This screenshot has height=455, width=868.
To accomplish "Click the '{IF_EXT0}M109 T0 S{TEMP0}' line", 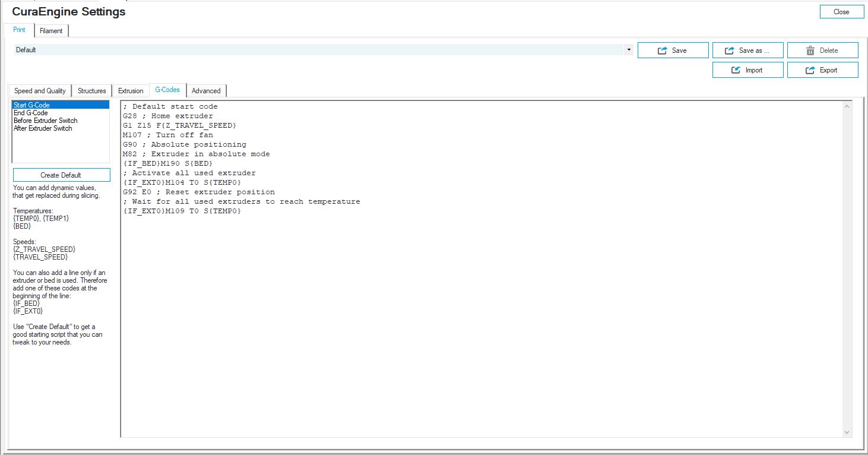I will point(182,211).
